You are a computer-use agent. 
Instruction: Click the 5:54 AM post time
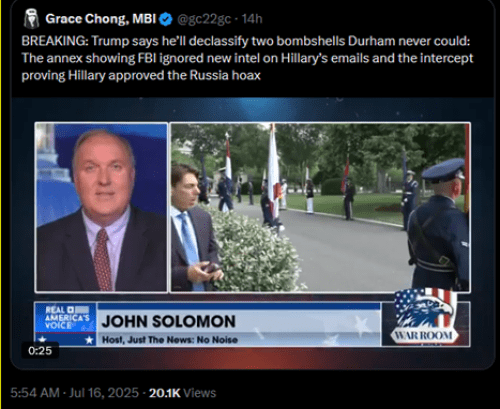(x=35, y=393)
